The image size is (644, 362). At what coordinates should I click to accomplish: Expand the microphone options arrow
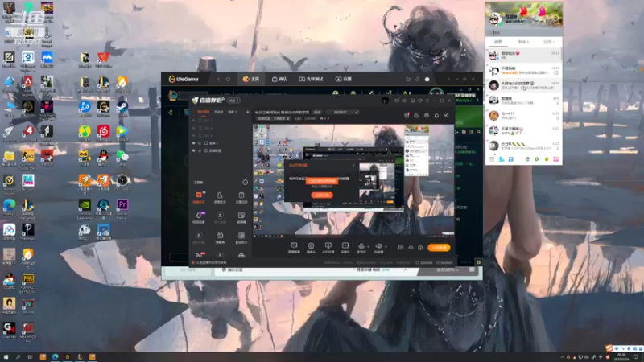pyautogui.click(x=368, y=247)
